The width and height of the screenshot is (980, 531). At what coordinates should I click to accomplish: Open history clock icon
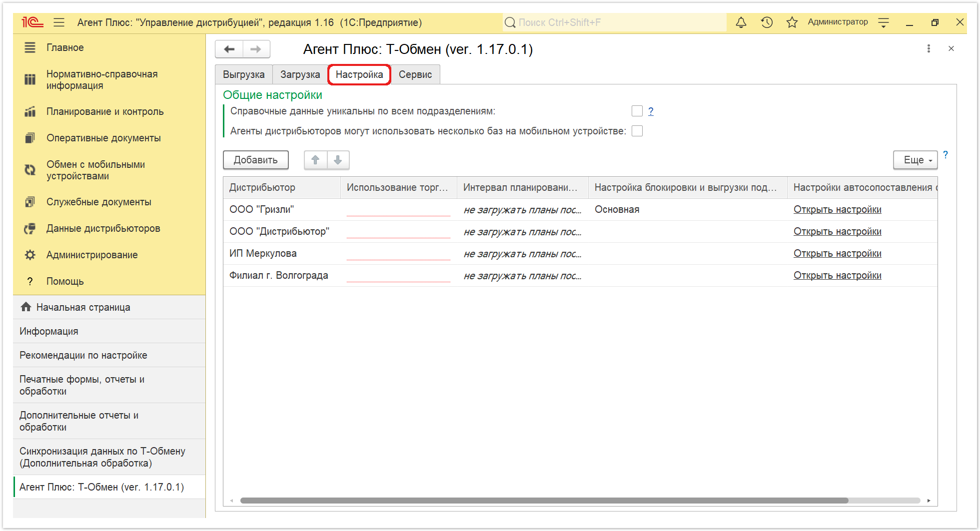[x=767, y=22]
